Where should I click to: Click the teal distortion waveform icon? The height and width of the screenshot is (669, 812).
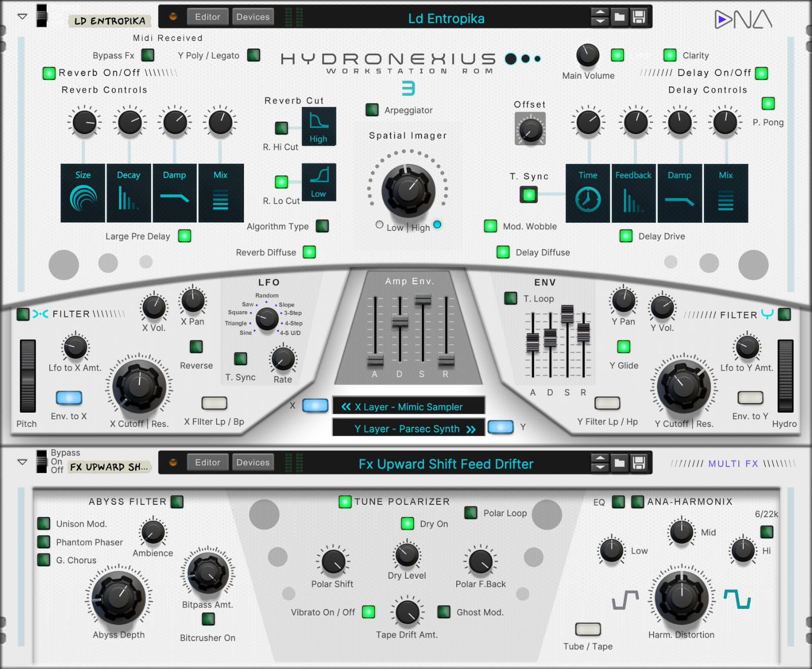point(737,599)
